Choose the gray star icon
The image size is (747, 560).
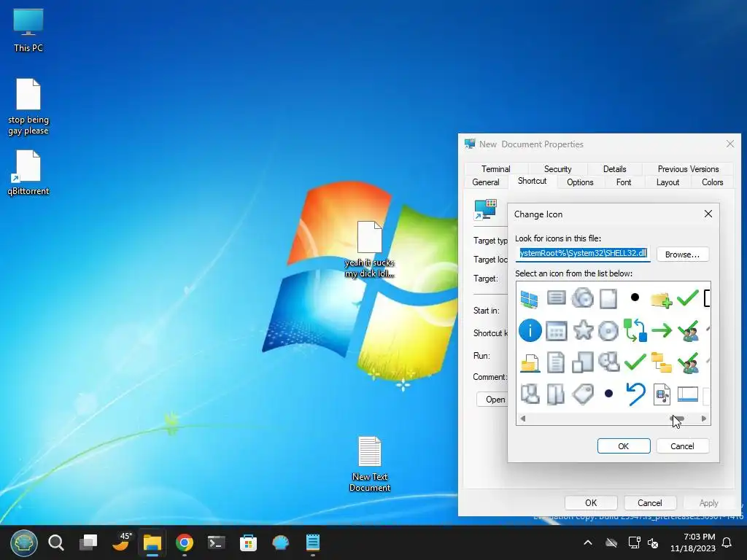583,330
